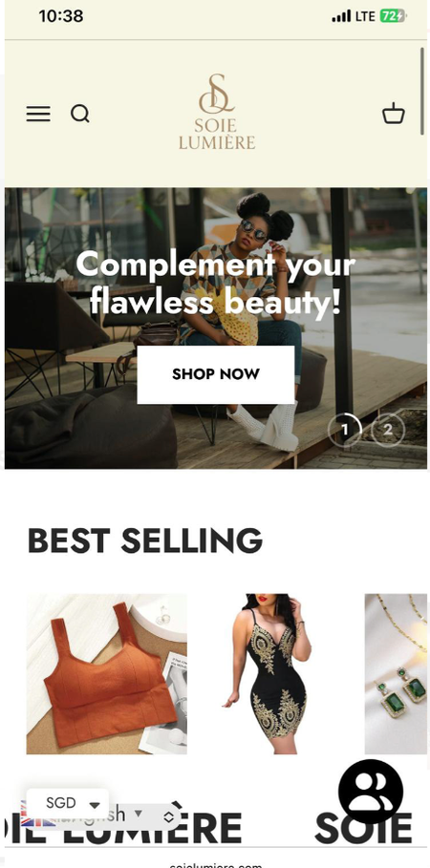Image resolution: width=430 pixels, height=868 pixels.
Task: Open the BEST SELLING heading link
Action: (144, 540)
